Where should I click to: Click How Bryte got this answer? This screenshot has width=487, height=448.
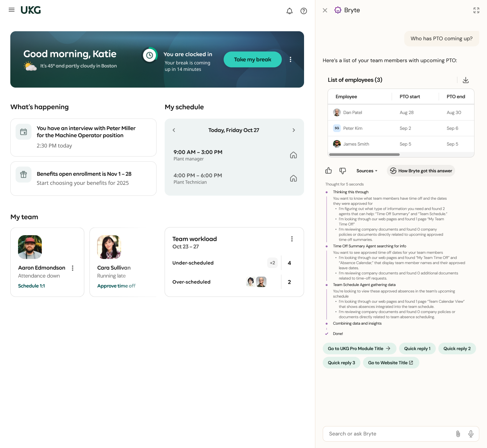[x=421, y=171]
